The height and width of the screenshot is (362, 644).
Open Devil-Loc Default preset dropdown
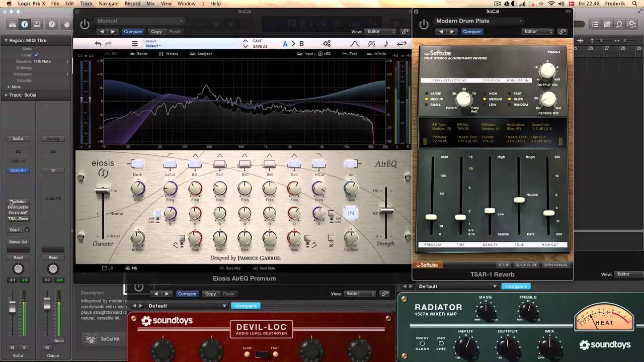click(x=187, y=306)
